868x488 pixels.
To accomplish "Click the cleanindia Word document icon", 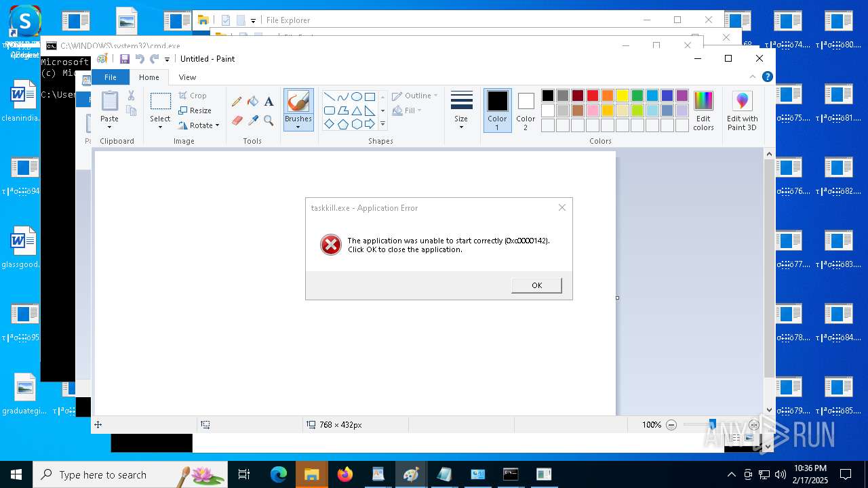I will 22,102.
